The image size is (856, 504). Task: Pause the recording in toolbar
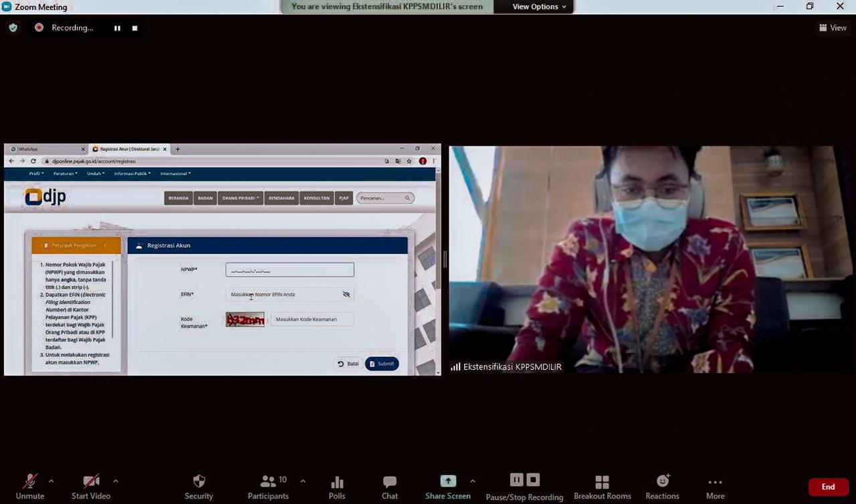(x=516, y=480)
